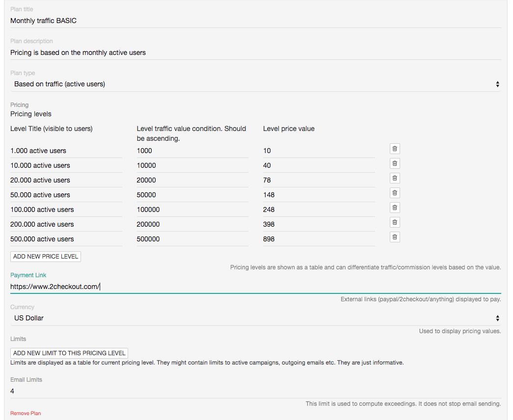Edit traffic value field containing 50000
This screenshot has height=420, width=513.
click(192, 195)
